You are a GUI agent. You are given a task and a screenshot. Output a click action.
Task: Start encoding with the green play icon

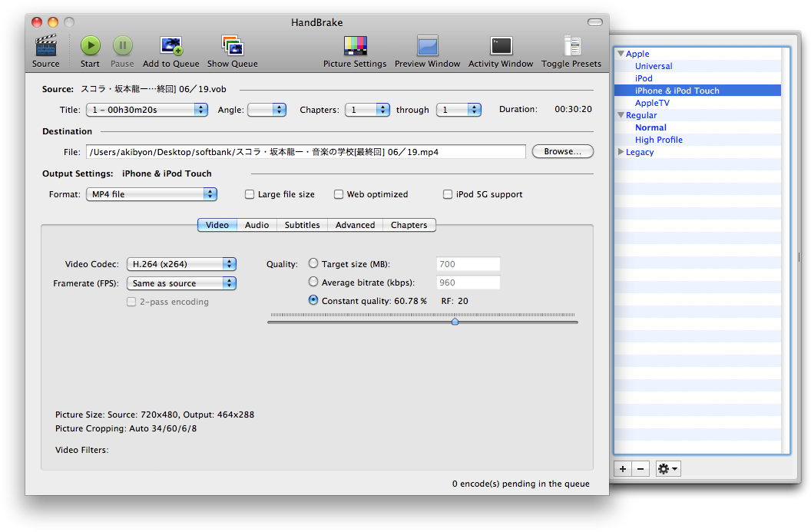[91, 45]
